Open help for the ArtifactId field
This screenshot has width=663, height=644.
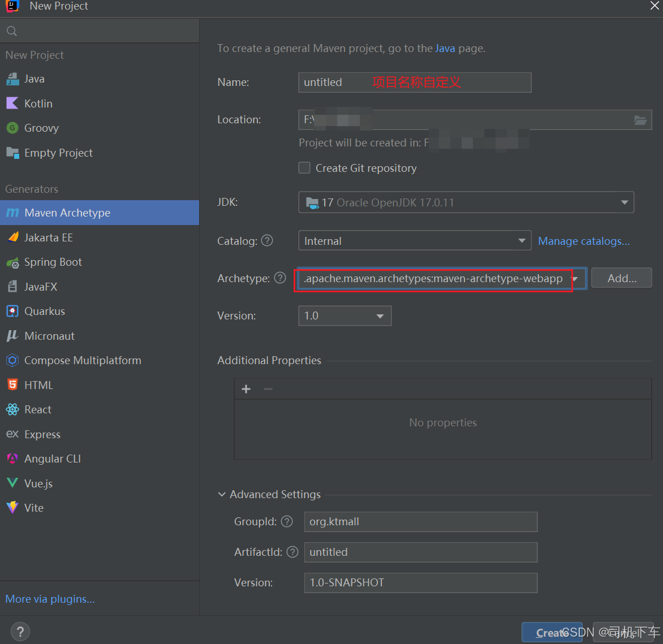click(292, 552)
